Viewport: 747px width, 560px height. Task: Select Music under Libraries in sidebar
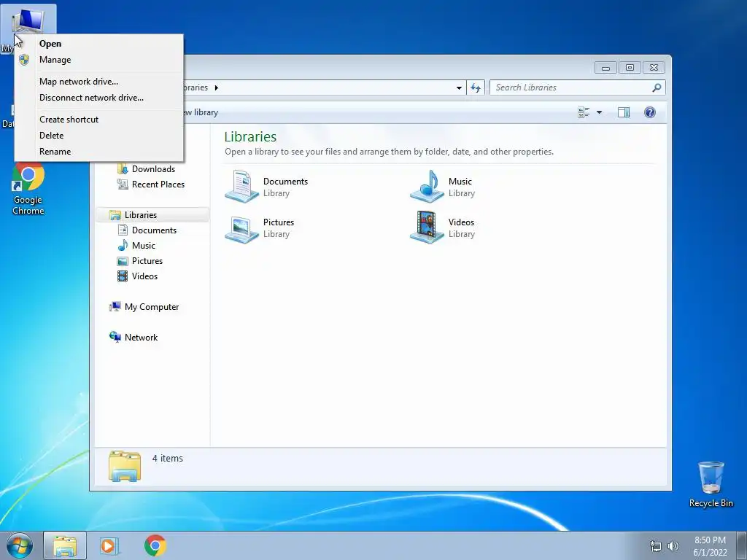coord(136,246)
